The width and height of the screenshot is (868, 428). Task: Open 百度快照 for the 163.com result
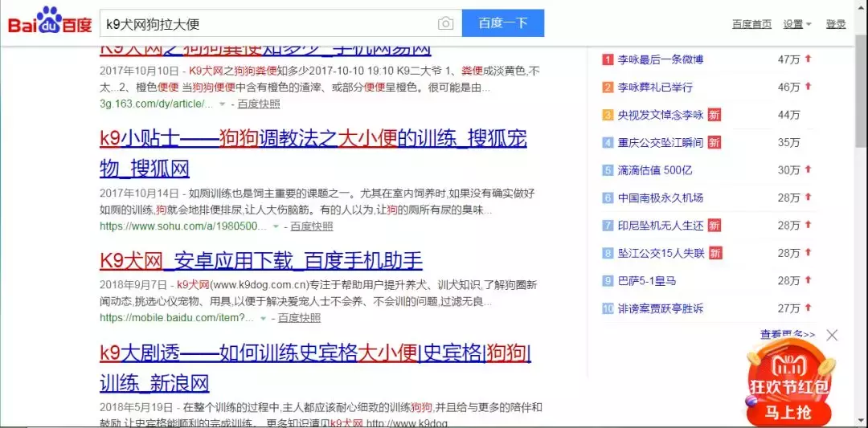(x=259, y=104)
